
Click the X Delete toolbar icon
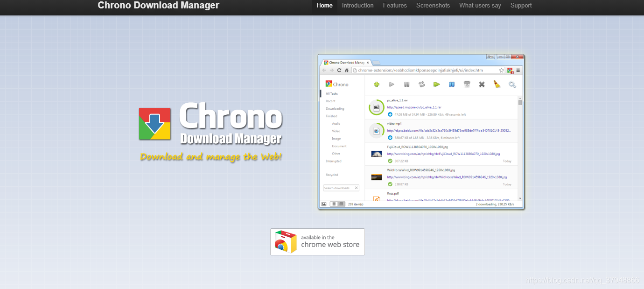pyautogui.click(x=482, y=85)
